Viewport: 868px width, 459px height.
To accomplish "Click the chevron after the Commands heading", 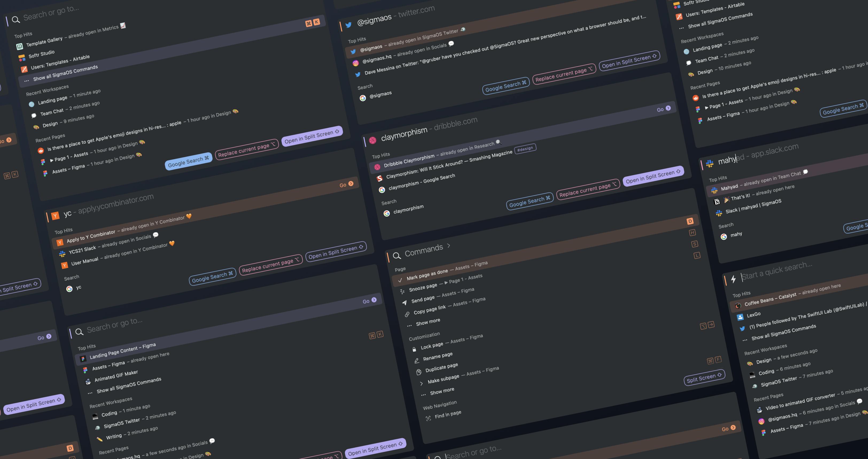I will (x=449, y=245).
